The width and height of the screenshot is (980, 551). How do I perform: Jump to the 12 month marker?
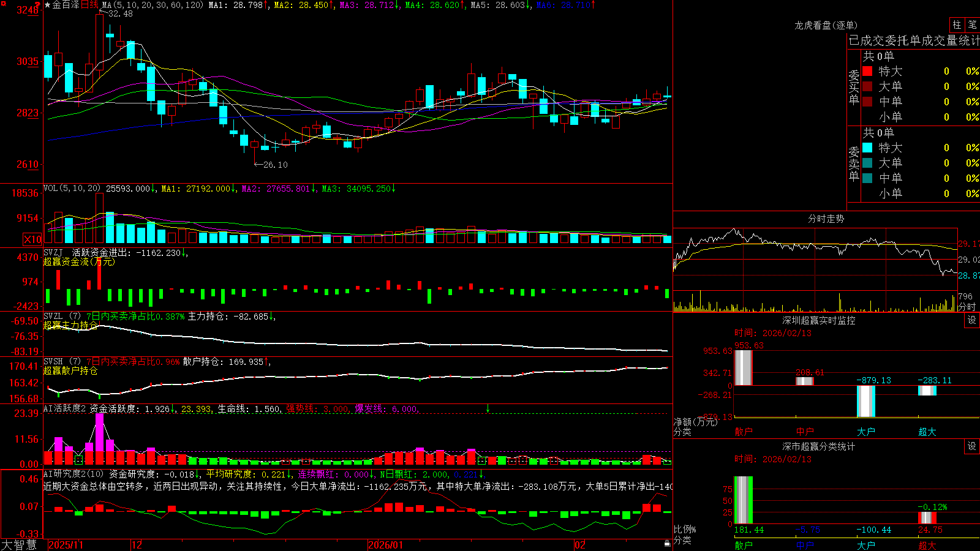click(137, 545)
